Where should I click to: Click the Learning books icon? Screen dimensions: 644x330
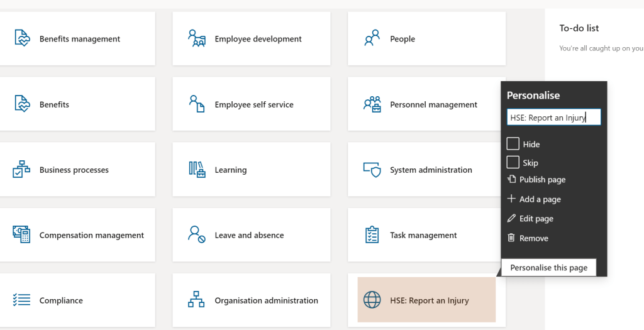(197, 170)
